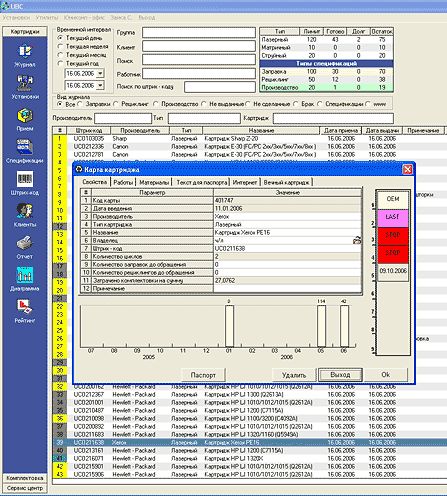Open the Диаграмма chart icon
Image resolution: width=447 pixels, height=496 pixels.
tap(25, 275)
